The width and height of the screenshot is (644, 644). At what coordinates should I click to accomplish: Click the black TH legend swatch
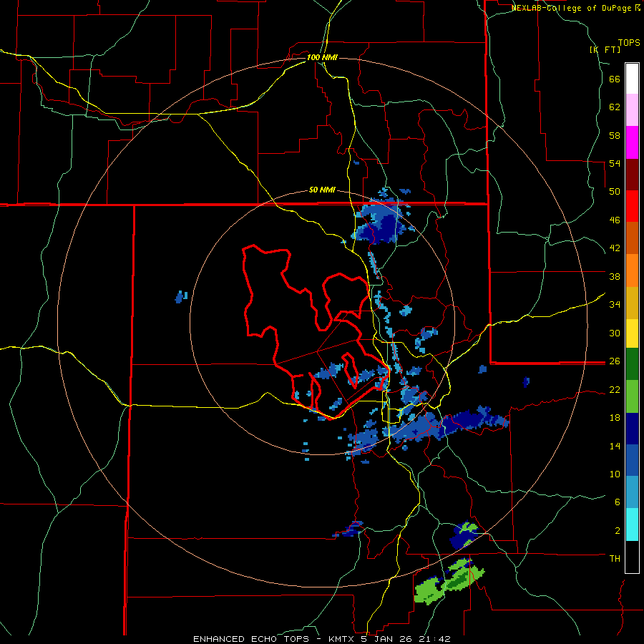coord(632,557)
